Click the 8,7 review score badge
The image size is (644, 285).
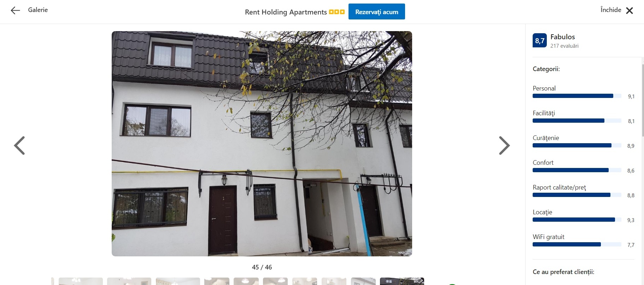coord(539,40)
